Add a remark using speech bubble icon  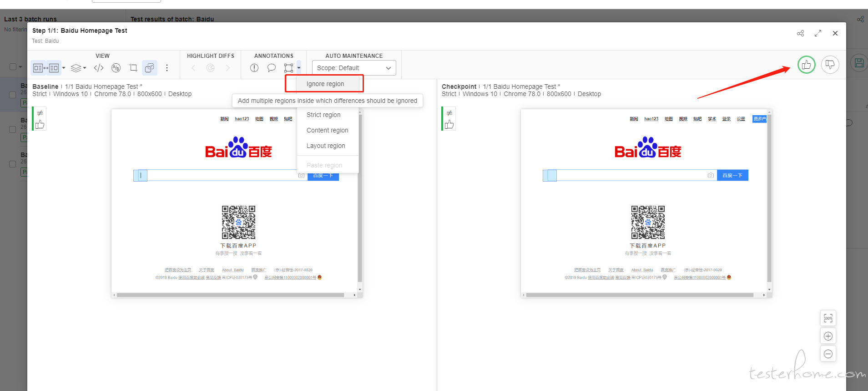(x=272, y=68)
